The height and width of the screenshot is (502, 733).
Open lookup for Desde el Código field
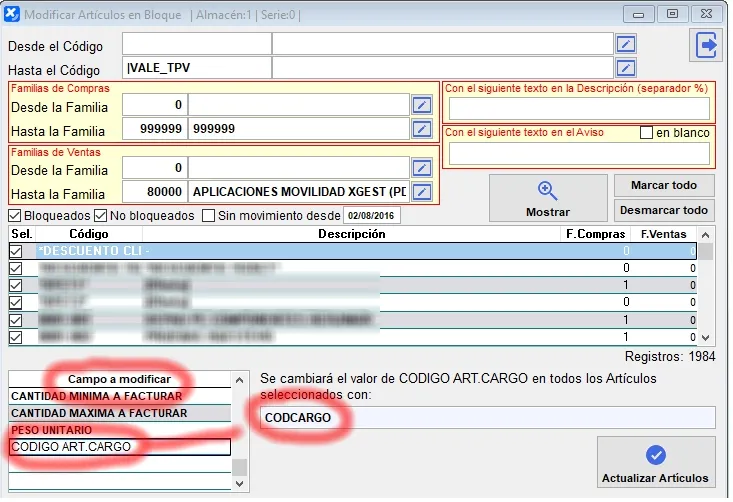click(x=625, y=44)
